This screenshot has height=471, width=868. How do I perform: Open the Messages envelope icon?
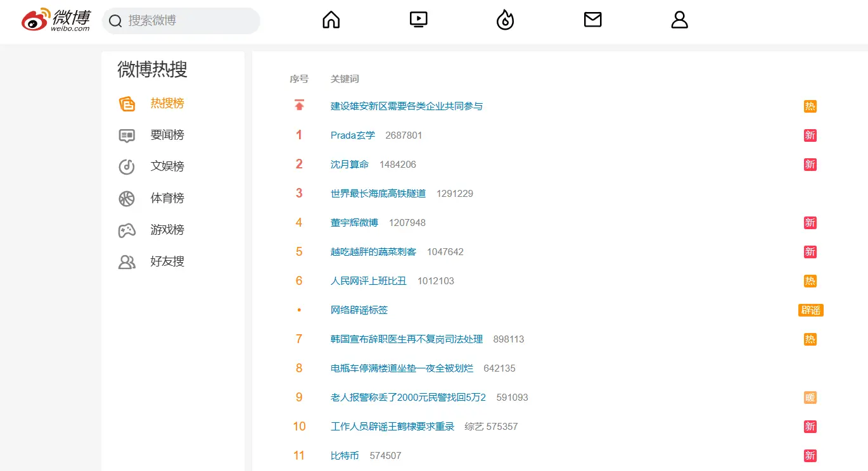(x=592, y=20)
